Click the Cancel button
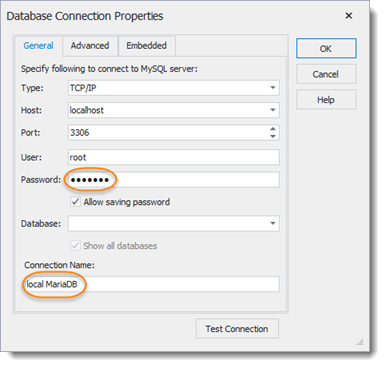Image resolution: width=385 pixels, height=367 pixels. 326,74
